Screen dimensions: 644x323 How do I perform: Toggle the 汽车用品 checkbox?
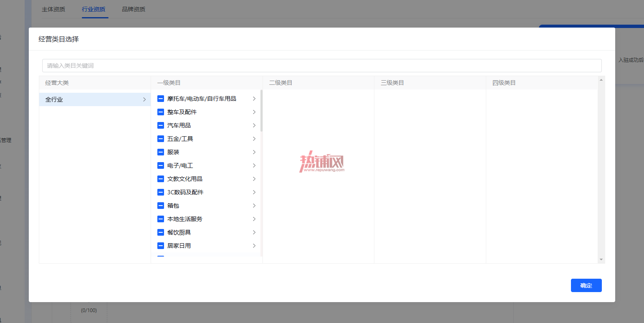[x=161, y=125]
